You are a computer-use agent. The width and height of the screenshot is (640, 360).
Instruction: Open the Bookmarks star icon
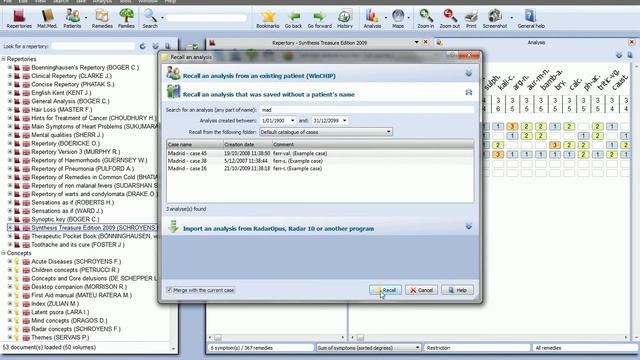pos(268,18)
